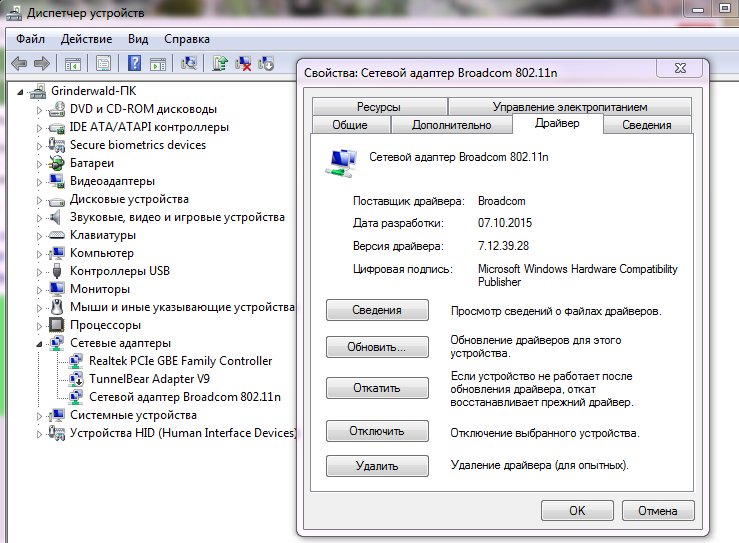This screenshot has width=739, height=543.
Task: Toggle the console tree pane icon
Action: (x=73, y=64)
